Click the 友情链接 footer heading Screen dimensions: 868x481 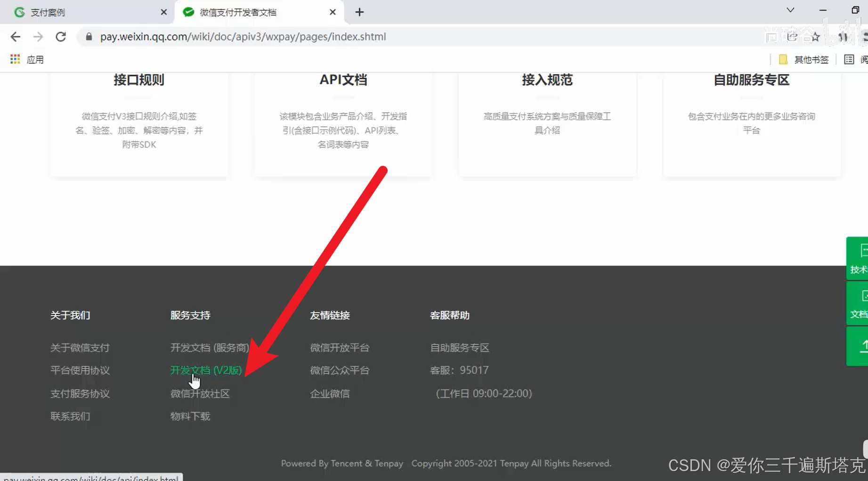pyautogui.click(x=330, y=315)
